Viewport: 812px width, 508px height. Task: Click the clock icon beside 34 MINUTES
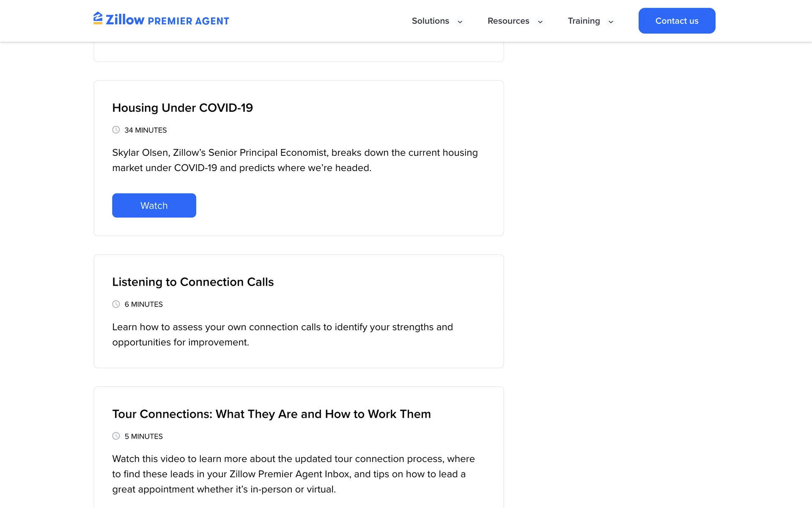pos(116,130)
